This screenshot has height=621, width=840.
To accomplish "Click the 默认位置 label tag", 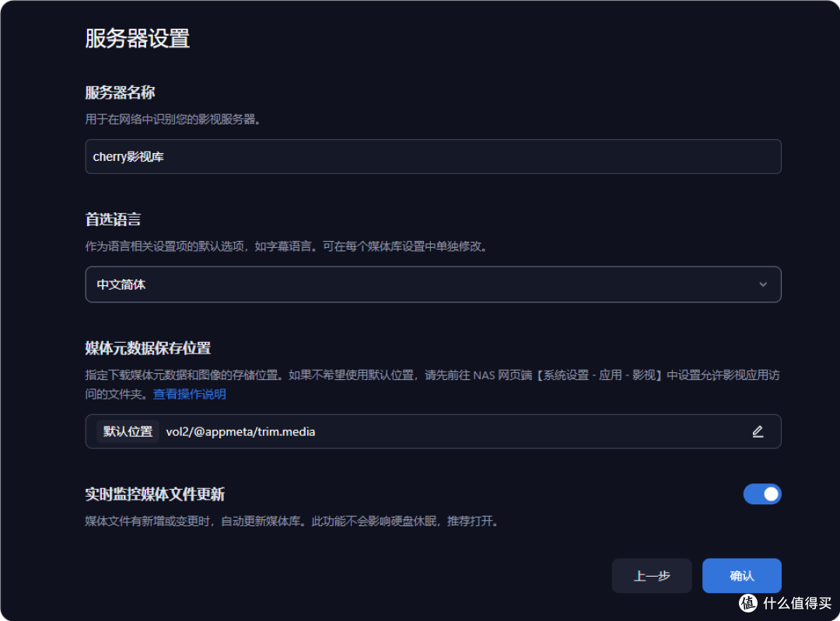I will pos(127,431).
